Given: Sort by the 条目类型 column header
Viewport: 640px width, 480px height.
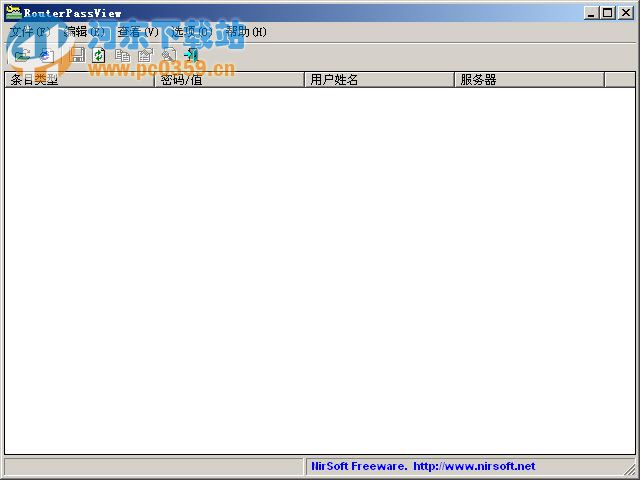Looking at the screenshot, I should point(80,80).
